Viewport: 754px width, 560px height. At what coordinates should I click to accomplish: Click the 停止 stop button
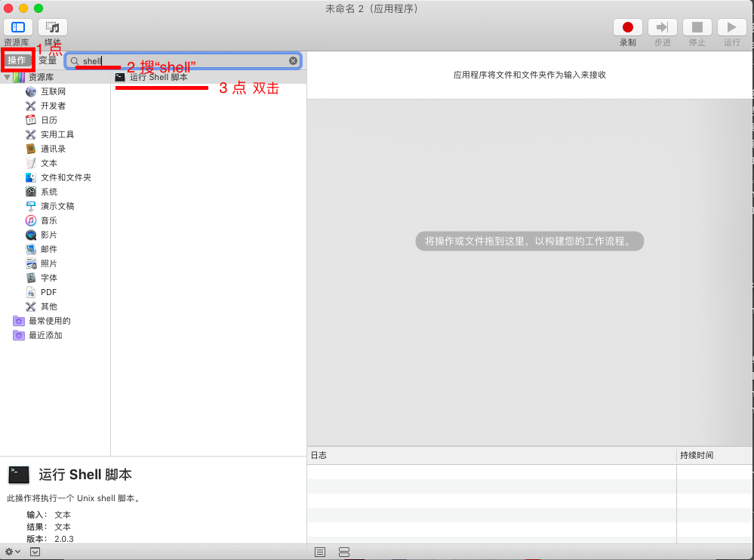(x=697, y=27)
